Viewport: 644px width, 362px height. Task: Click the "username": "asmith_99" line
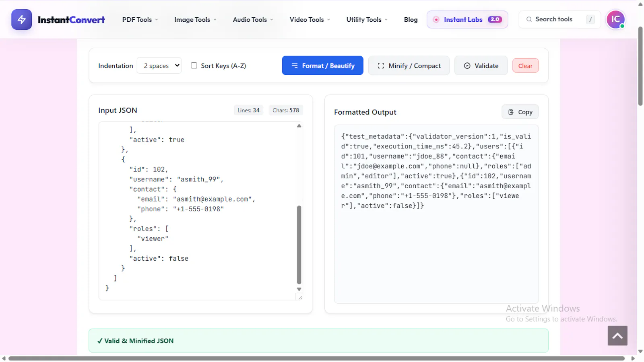click(176, 179)
